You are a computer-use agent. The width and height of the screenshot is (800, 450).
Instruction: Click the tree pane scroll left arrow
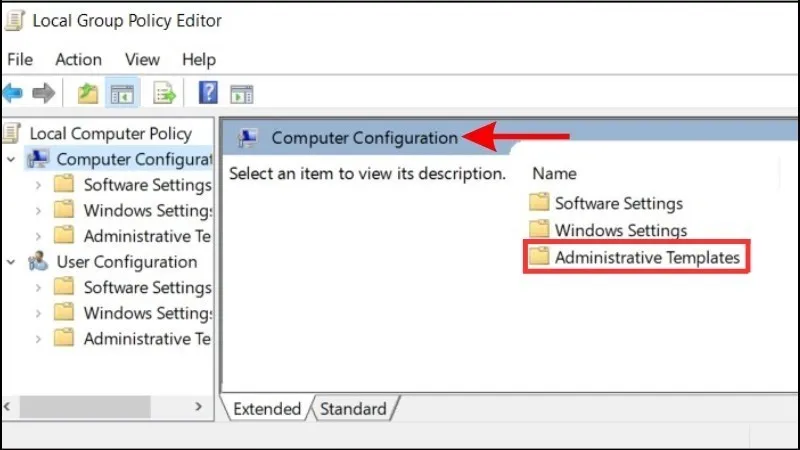pyautogui.click(x=7, y=407)
